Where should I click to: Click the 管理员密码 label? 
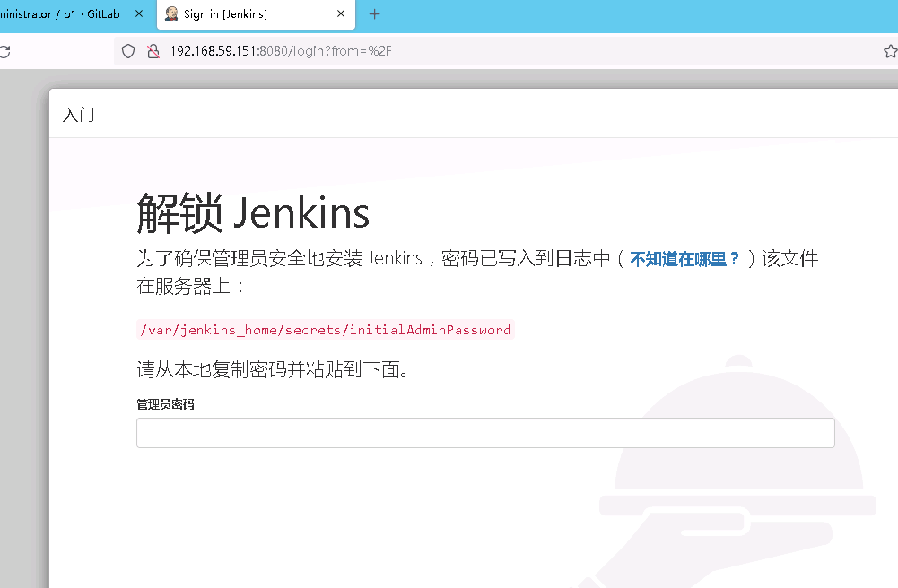pyautogui.click(x=165, y=404)
